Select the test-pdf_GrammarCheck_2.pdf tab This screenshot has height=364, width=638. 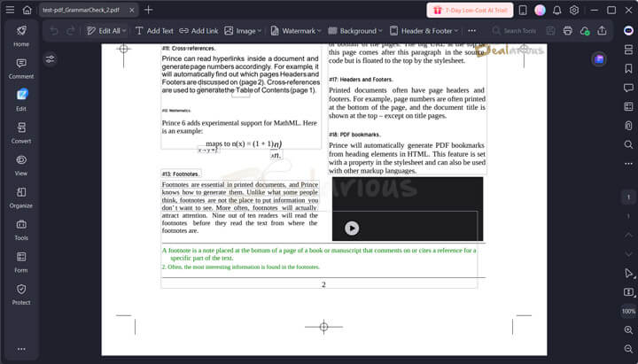point(82,10)
